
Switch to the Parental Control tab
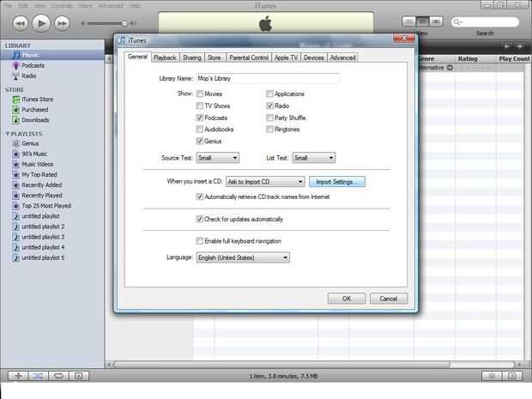[x=249, y=57]
